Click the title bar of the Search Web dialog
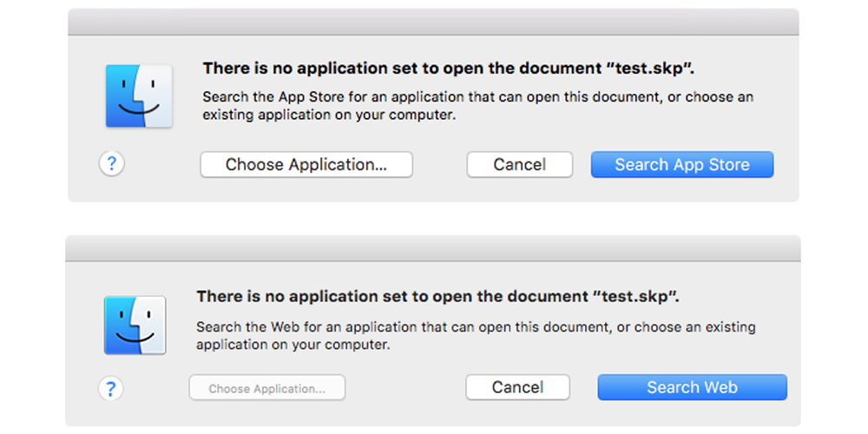The width and height of the screenshot is (868, 434). [432, 247]
